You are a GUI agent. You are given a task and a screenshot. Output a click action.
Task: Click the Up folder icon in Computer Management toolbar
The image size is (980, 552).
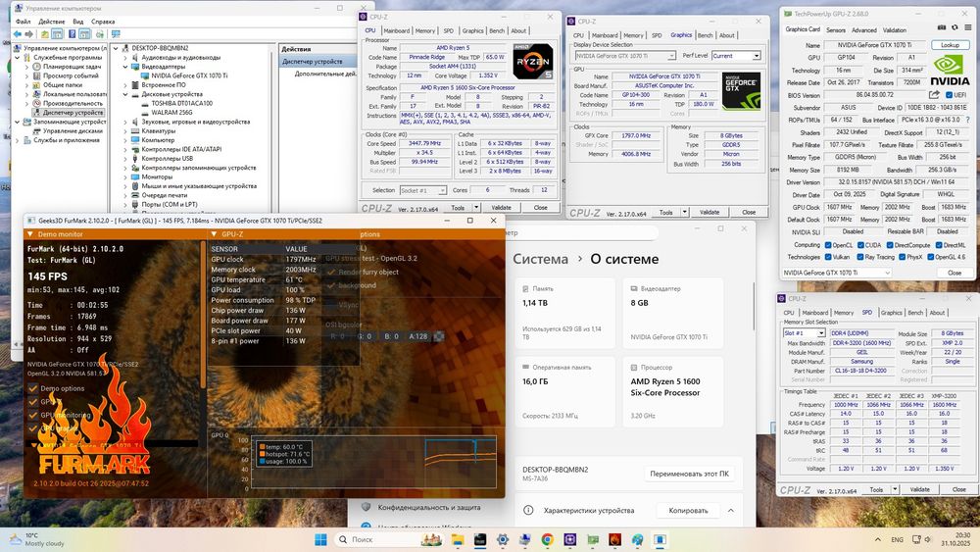coord(45,33)
